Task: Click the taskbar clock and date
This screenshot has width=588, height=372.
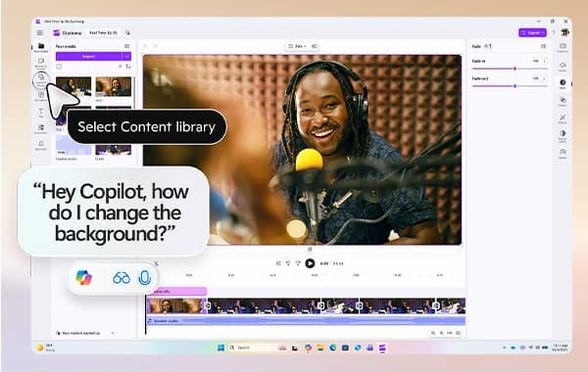Action: tap(560, 348)
